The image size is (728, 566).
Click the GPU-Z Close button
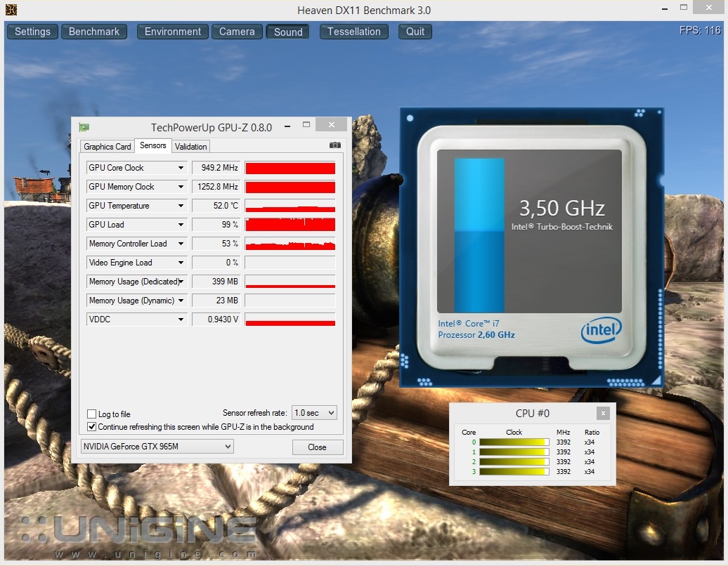coord(317,447)
